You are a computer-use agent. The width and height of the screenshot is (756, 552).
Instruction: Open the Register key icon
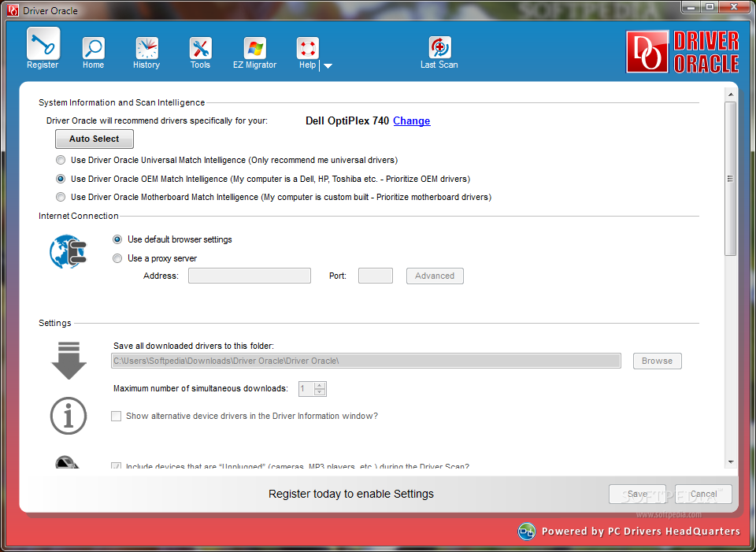tap(43, 43)
